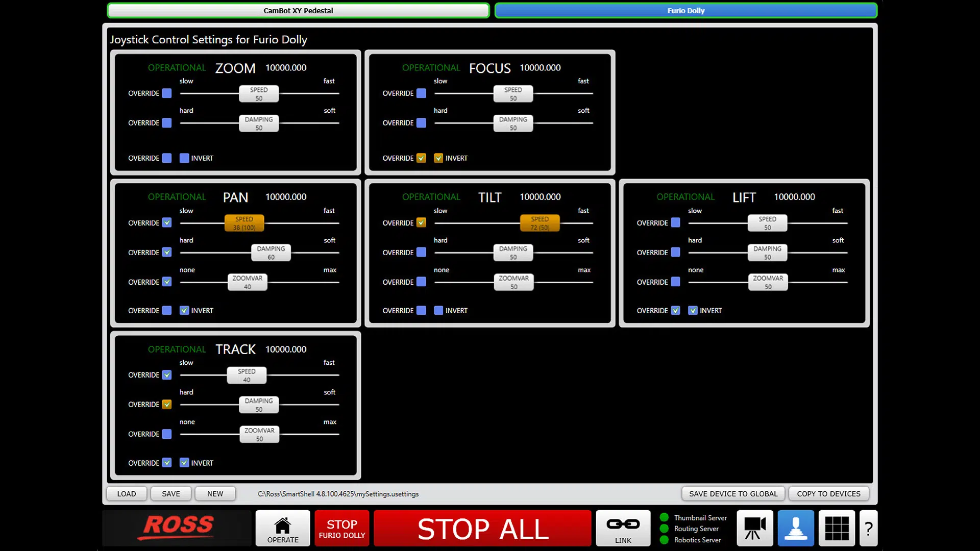Toggle ZOOM invert override checkbox
This screenshot has width=980, height=551.
167,158
